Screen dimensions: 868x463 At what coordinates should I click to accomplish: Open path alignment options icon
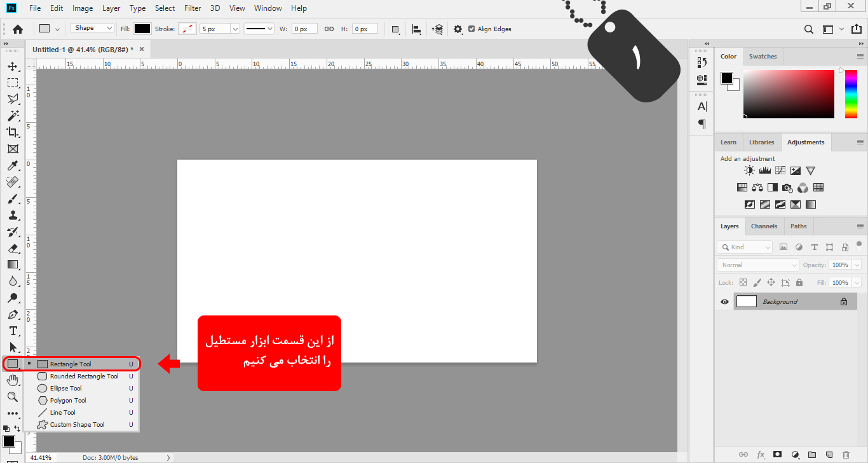(x=417, y=29)
